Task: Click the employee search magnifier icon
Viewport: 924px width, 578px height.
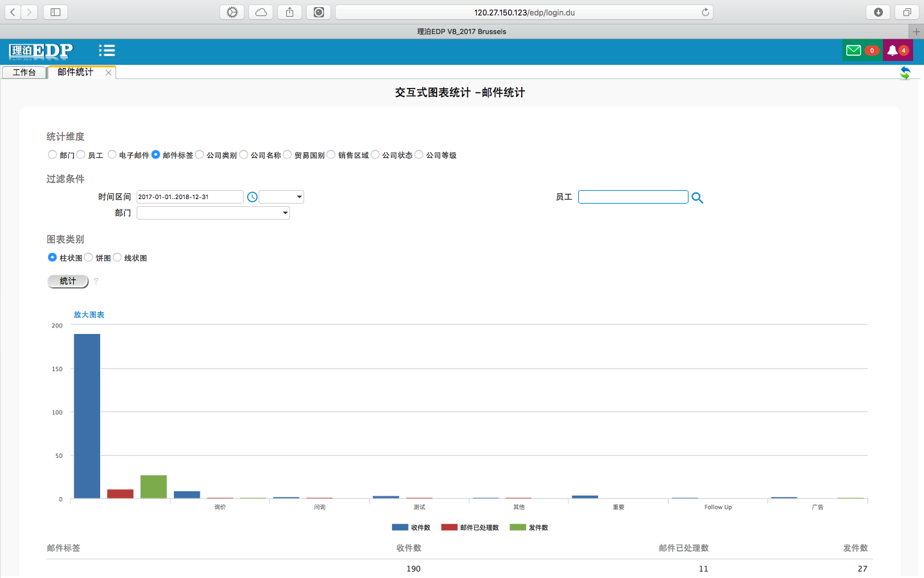Action: (697, 198)
